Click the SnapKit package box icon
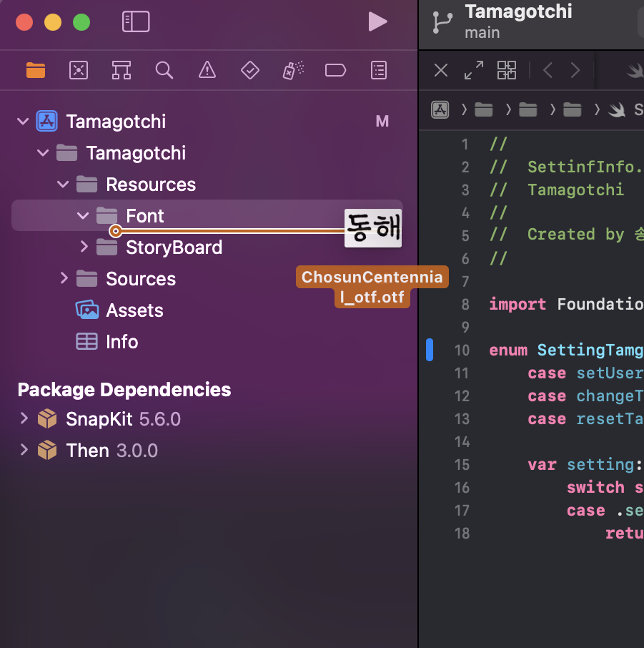Screen dimensions: 644x648 coord(47,418)
